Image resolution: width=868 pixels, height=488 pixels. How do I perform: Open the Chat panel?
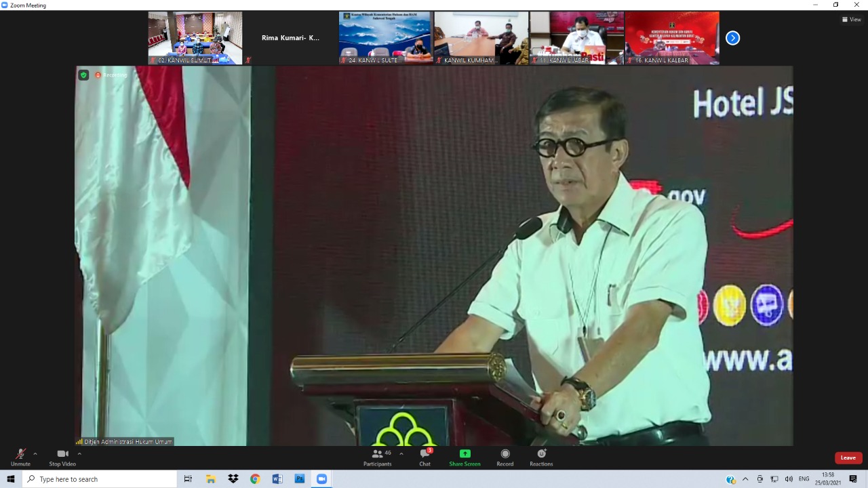pos(425,455)
